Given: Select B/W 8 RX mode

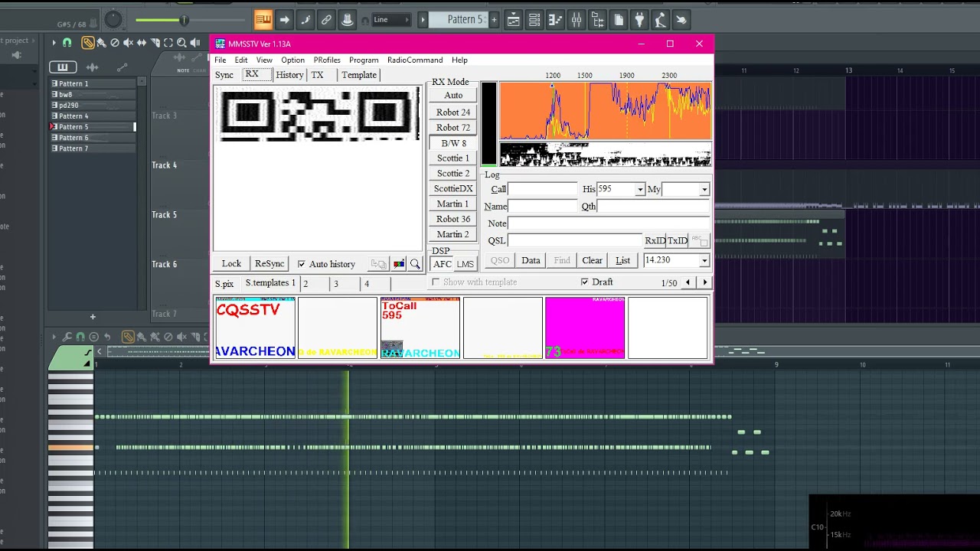Looking at the screenshot, I should (453, 143).
